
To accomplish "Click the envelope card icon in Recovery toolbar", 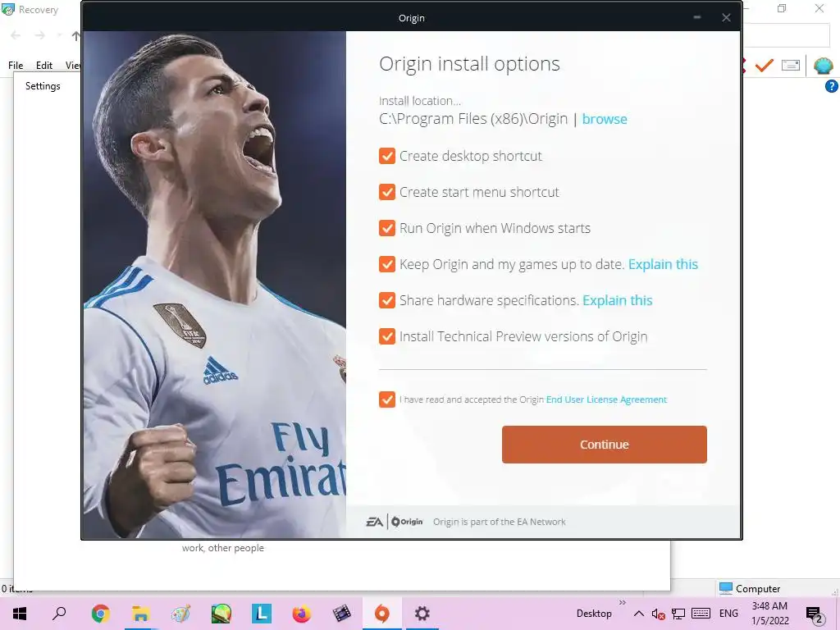I will point(791,66).
